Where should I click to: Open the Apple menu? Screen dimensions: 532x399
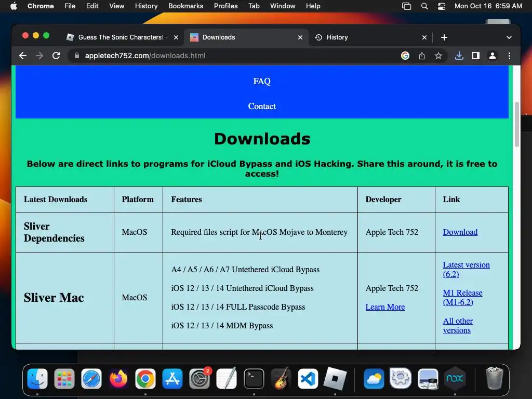click(14, 6)
